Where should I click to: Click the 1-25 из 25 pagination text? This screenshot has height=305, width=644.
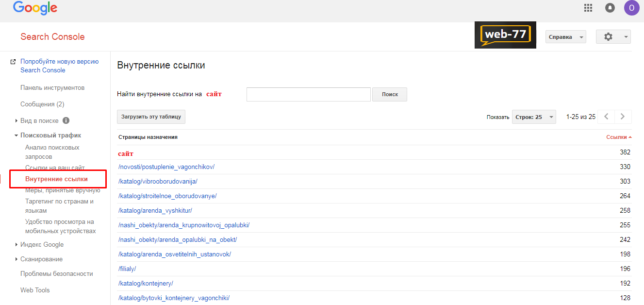pyautogui.click(x=580, y=117)
